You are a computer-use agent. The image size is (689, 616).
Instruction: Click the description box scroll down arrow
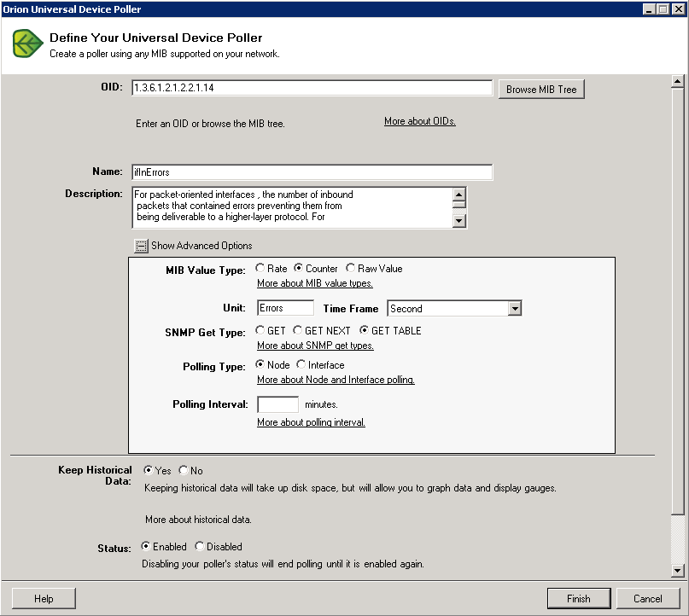pos(458,221)
